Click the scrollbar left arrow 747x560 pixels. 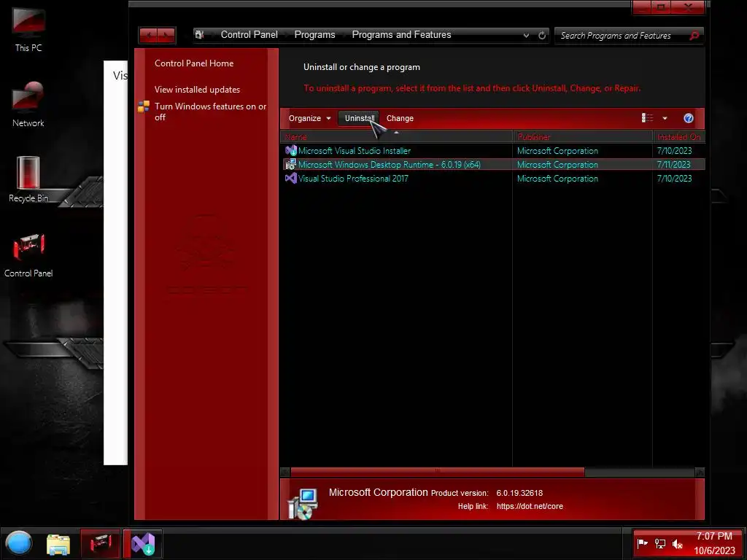click(x=285, y=472)
